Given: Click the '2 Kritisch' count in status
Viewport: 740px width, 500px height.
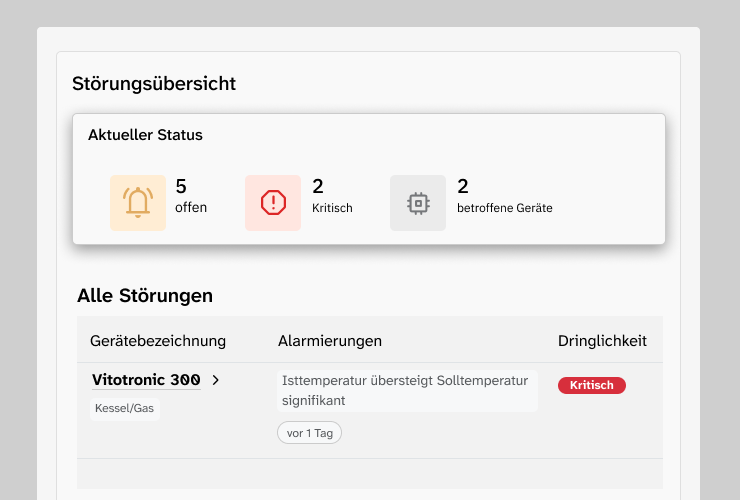Looking at the screenshot, I should pos(332,196).
